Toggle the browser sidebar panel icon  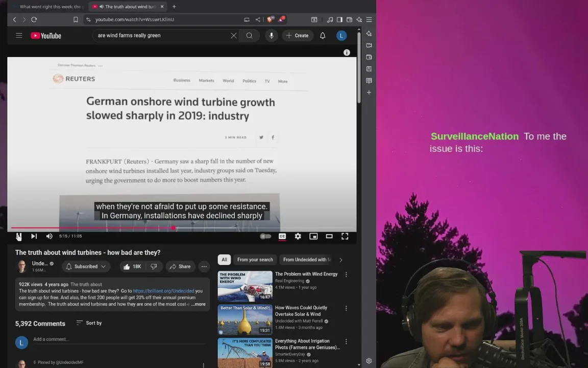click(339, 19)
